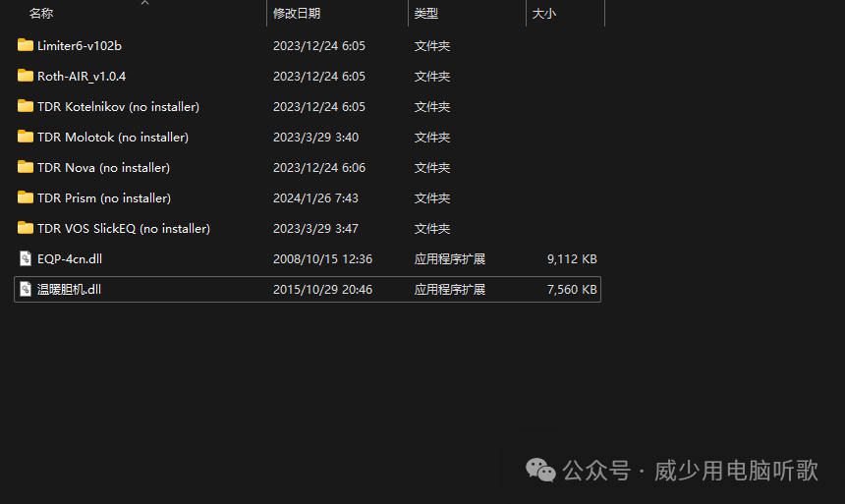The image size is (845, 504).
Task: Click the Limiter6-v102b folder icon
Action: click(x=26, y=45)
